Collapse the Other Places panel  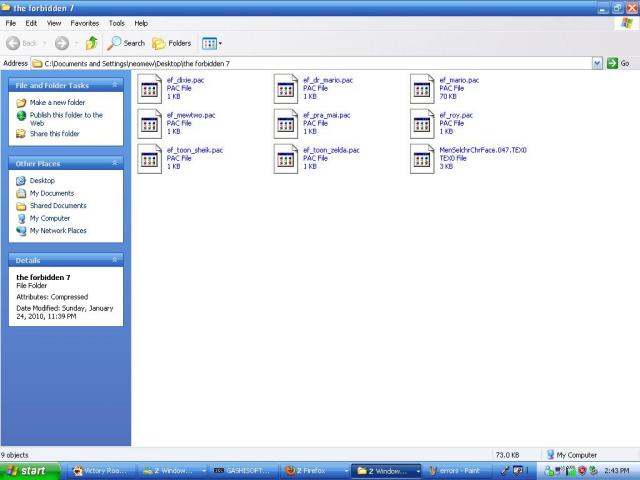point(115,163)
